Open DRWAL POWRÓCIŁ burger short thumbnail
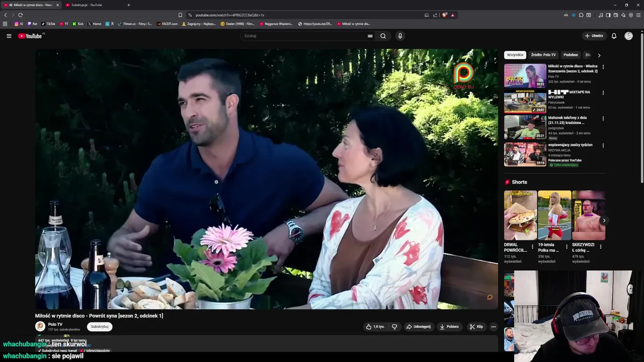 coord(520,215)
